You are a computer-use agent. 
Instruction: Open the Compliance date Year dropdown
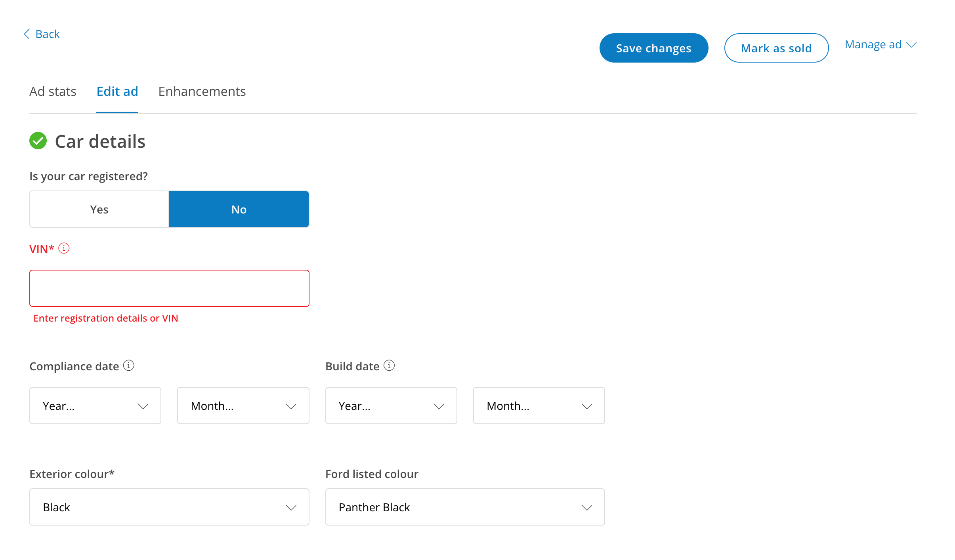tap(95, 406)
